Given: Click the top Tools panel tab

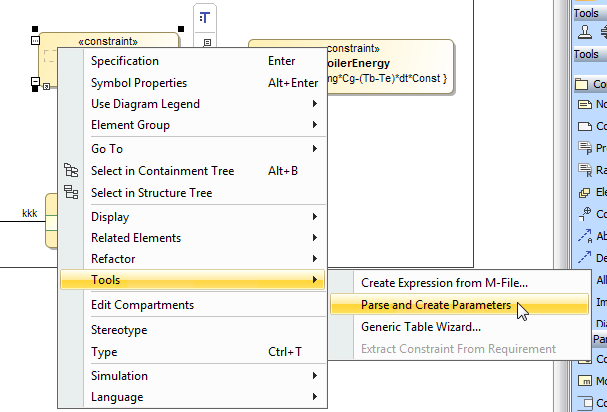Looking at the screenshot, I should [587, 11].
